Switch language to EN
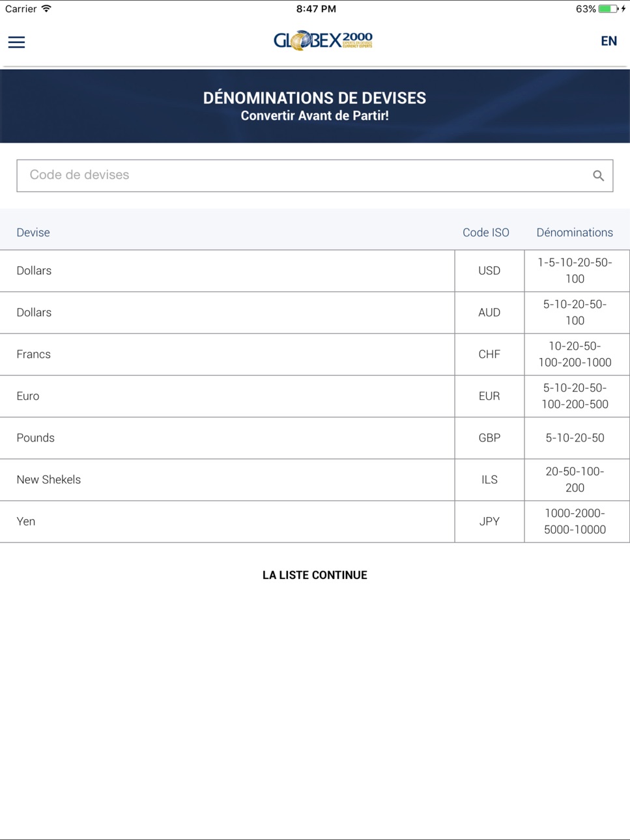 click(609, 41)
